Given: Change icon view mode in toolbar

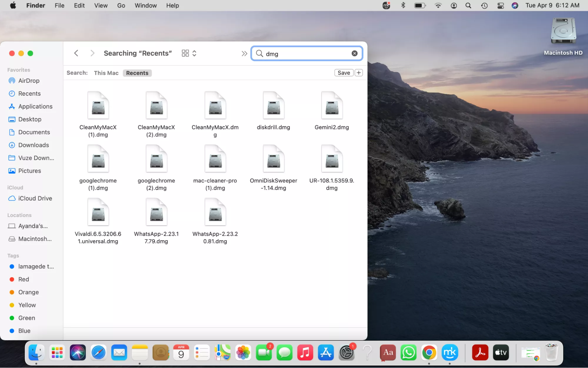Looking at the screenshot, I should click(x=189, y=53).
